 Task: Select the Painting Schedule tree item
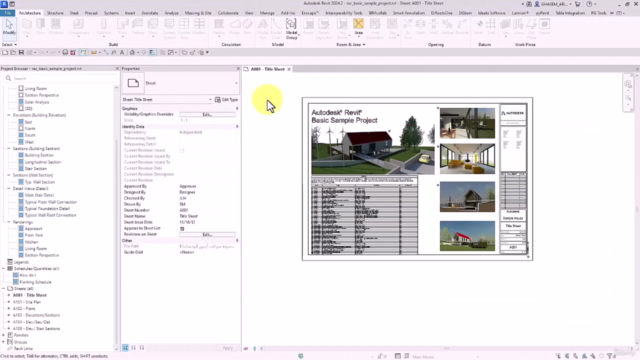[x=36, y=282]
